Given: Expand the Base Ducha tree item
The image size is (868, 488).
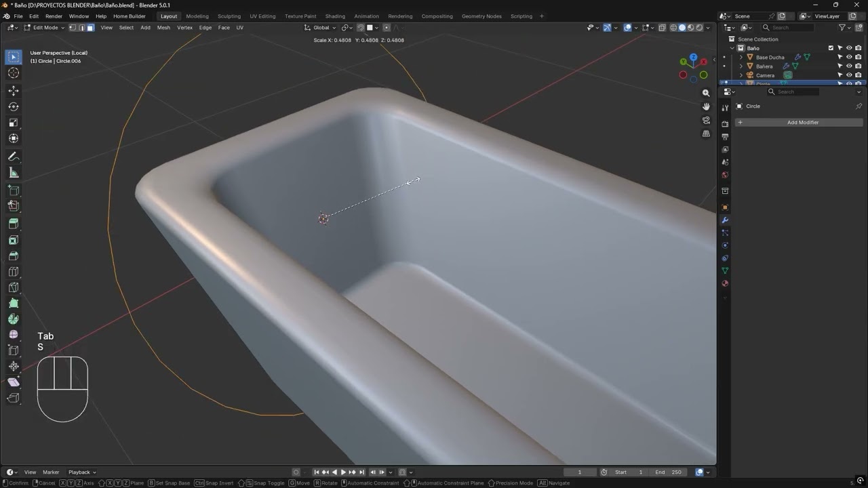Looking at the screenshot, I should pyautogui.click(x=741, y=58).
